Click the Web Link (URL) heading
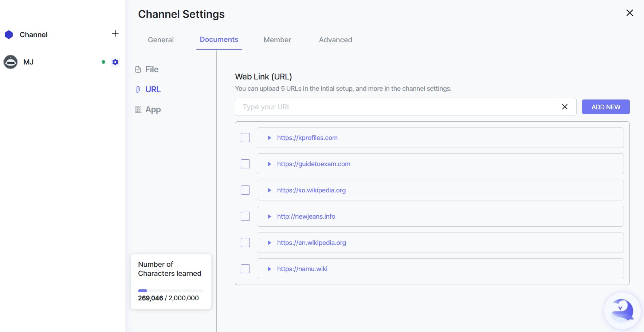The width and height of the screenshot is (644, 332). click(x=263, y=77)
